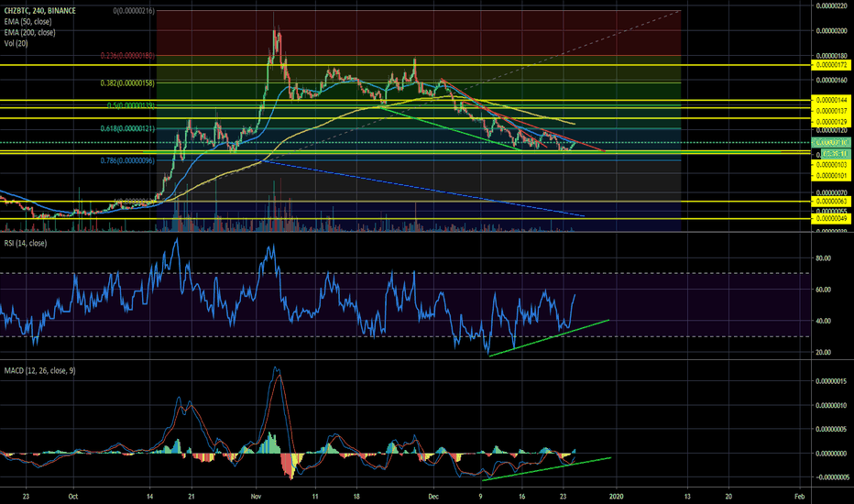The image size is (854, 504).
Task: Click the 16 date label on time axis
Action: coord(522,497)
